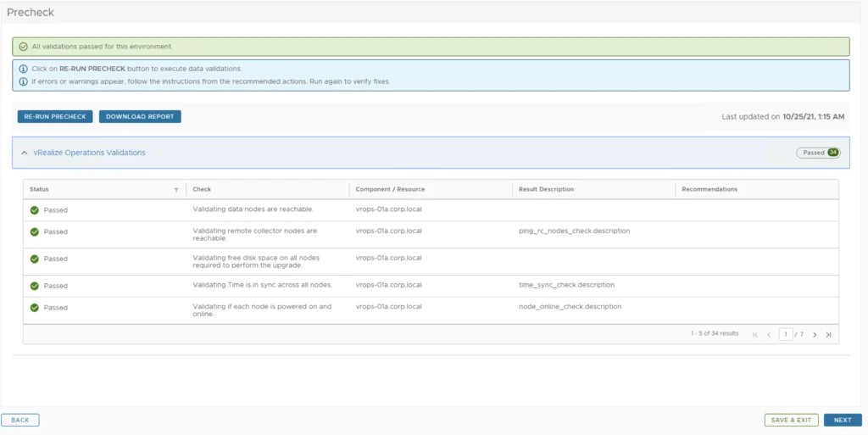
Task: Click the page number input field
Action: (786, 334)
